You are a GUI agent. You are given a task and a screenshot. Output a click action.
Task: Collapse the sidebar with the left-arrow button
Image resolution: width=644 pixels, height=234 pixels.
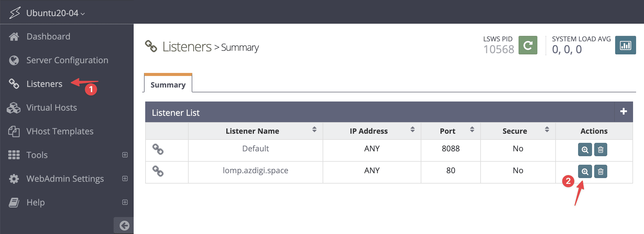(x=124, y=225)
